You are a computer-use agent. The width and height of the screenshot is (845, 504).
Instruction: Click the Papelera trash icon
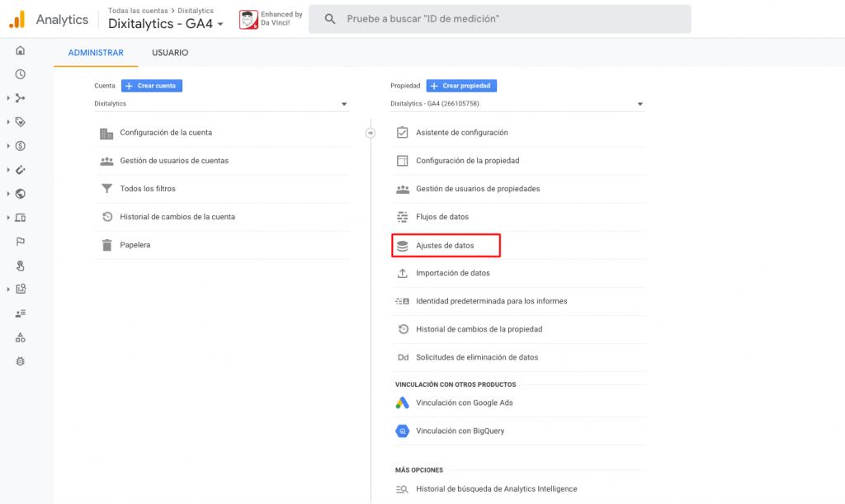[106, 245]
